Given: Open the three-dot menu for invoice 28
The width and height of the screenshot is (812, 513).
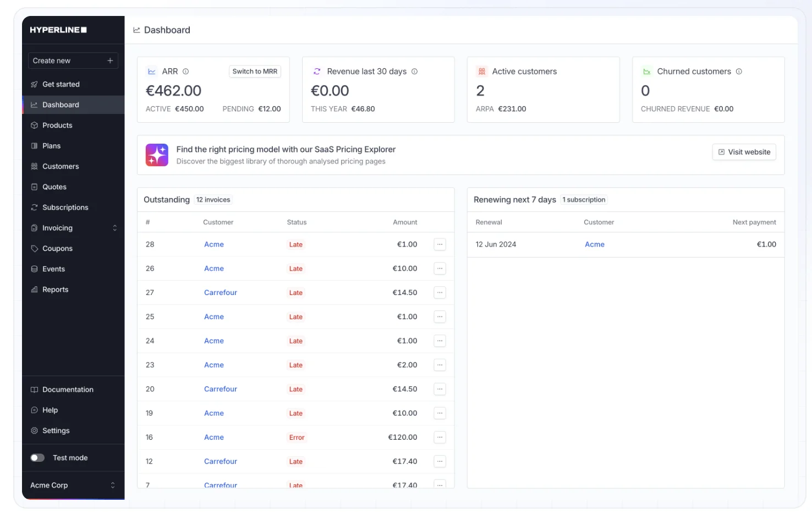Looking at the screenshot, I should 440,244.
